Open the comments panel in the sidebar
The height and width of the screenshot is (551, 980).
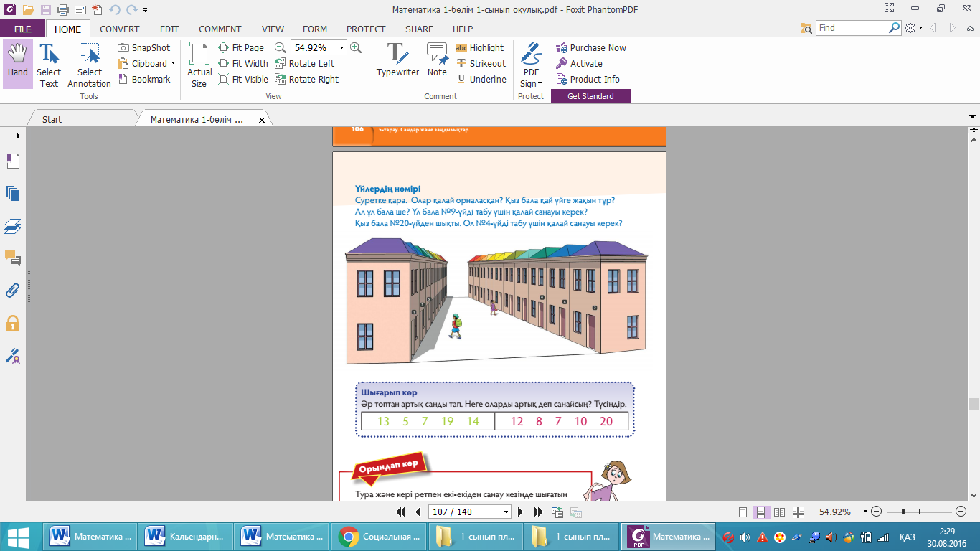(x=13, y=258)
